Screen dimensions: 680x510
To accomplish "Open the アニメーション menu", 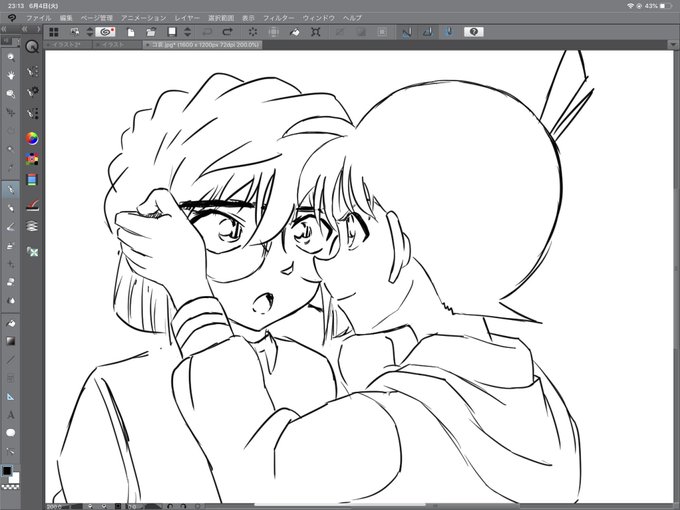I will pyautogui.click(x=143, y=18).
